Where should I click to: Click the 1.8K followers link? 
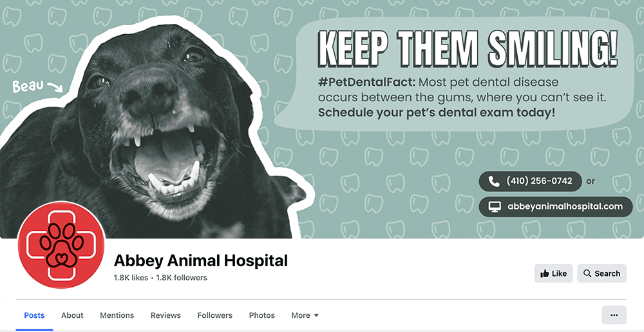(182, 278)
